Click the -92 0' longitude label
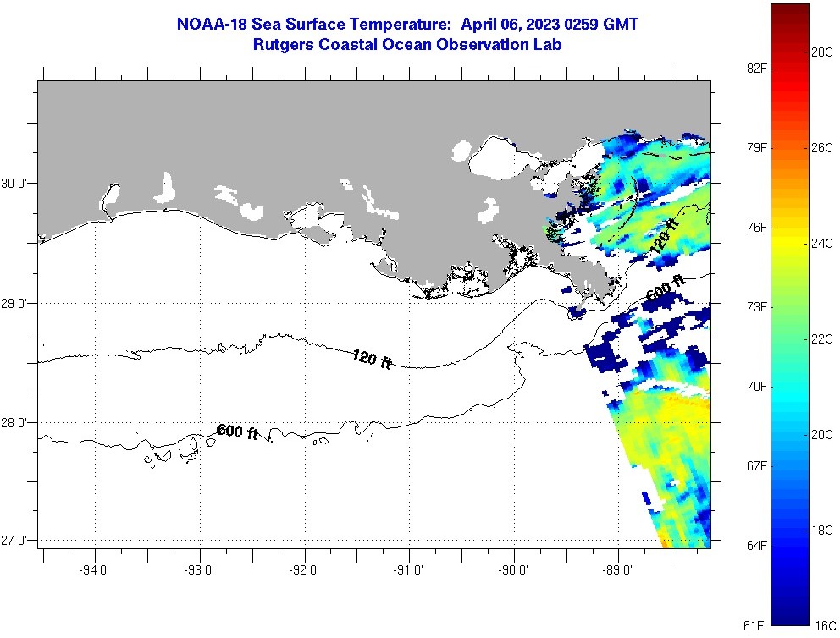The width and height of the screenshot is (840, 638). click(x=304, y=570)
